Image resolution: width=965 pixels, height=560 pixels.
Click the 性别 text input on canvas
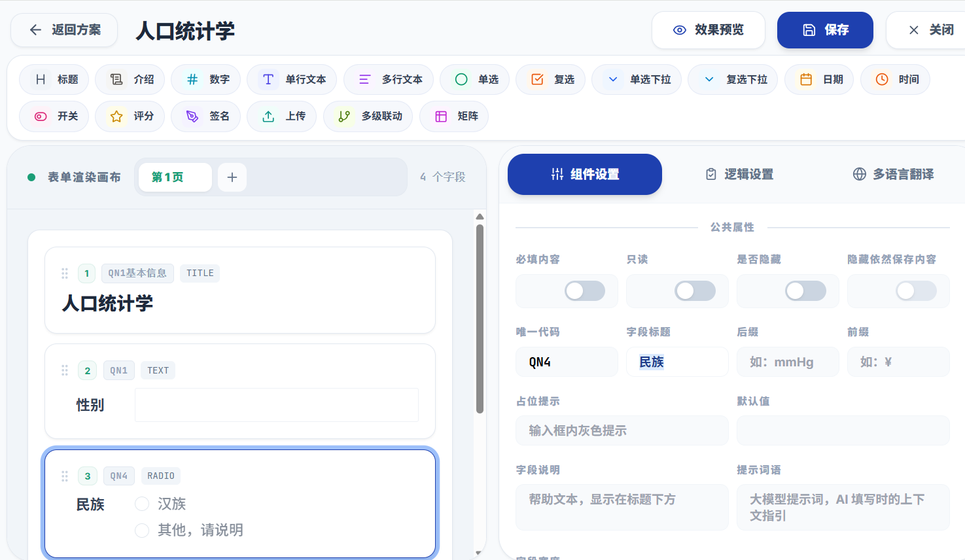tap(277, 405)
